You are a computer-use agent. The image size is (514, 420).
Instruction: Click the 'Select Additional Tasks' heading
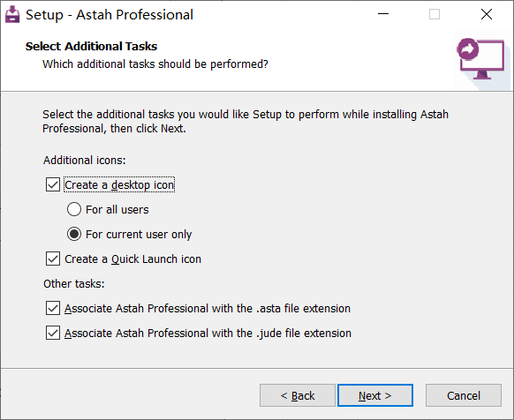click(x=91, y=46)
